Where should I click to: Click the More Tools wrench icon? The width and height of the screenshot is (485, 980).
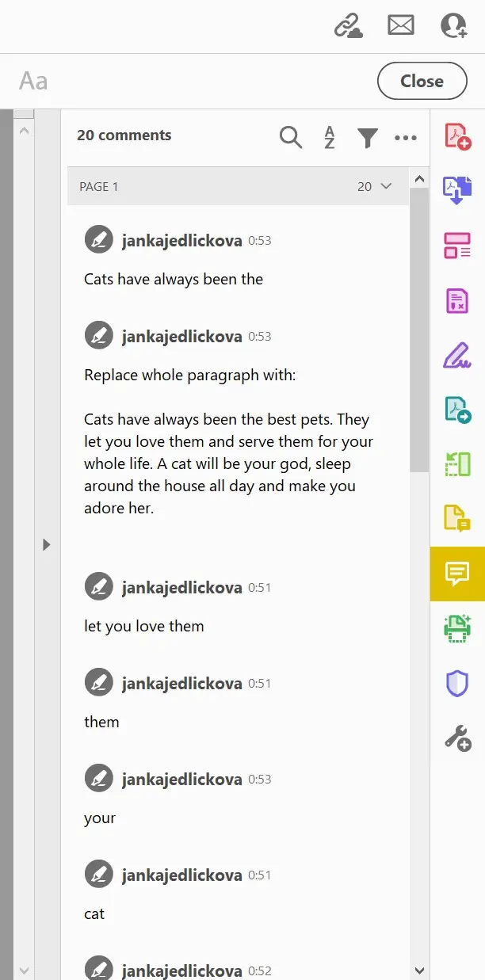point(457,738)
